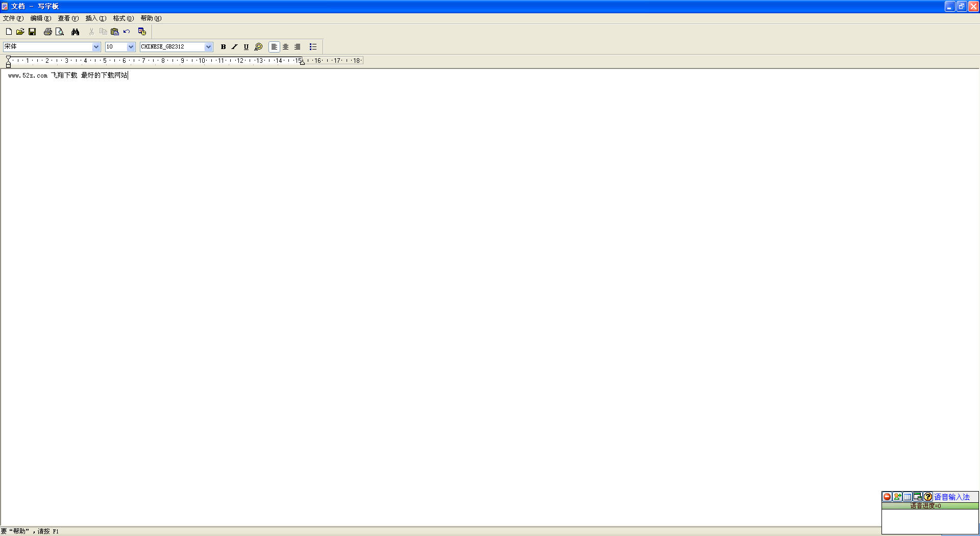Center-align the text
The width and height of the screenshot is (980, 536).
(286, 46)
